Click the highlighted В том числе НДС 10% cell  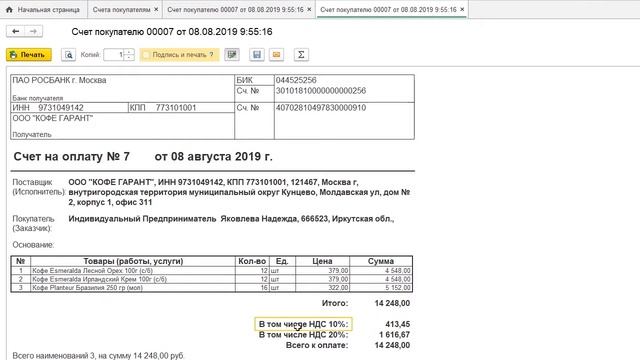pyautogui.click(x=303, y=324)
